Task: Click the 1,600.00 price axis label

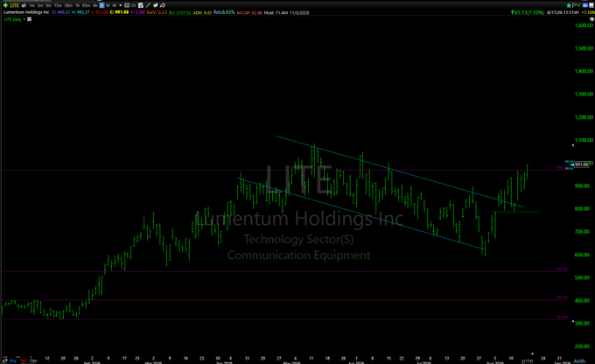Action: 584,25
